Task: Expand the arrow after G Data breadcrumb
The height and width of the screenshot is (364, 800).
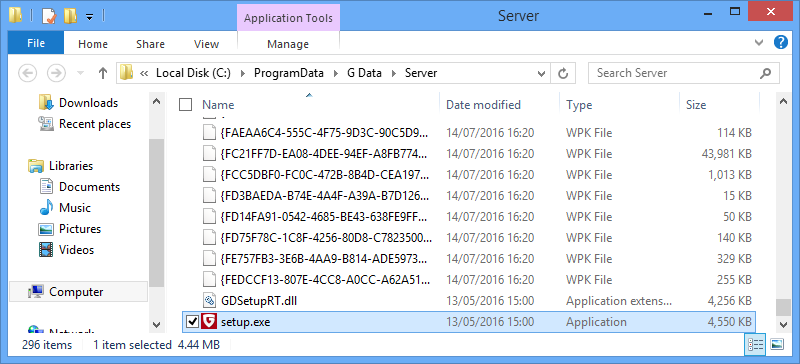Action: pos(393,74)
